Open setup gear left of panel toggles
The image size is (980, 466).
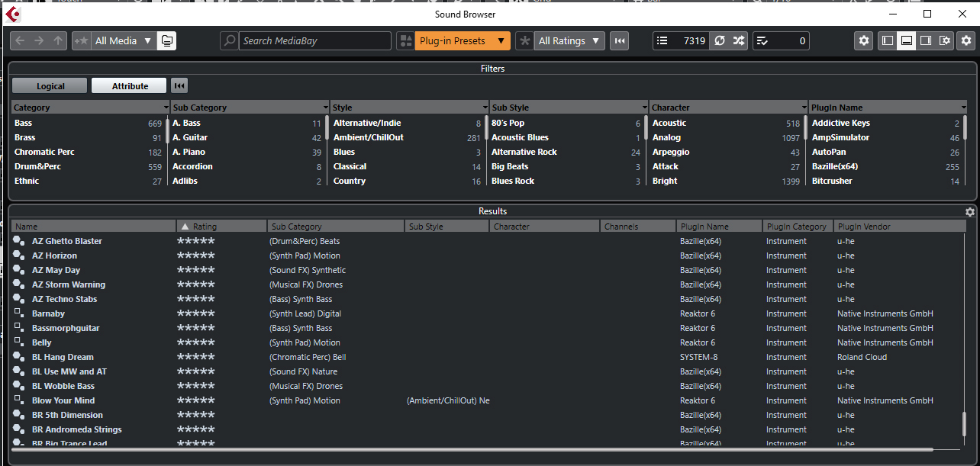[x=864, y=40]
